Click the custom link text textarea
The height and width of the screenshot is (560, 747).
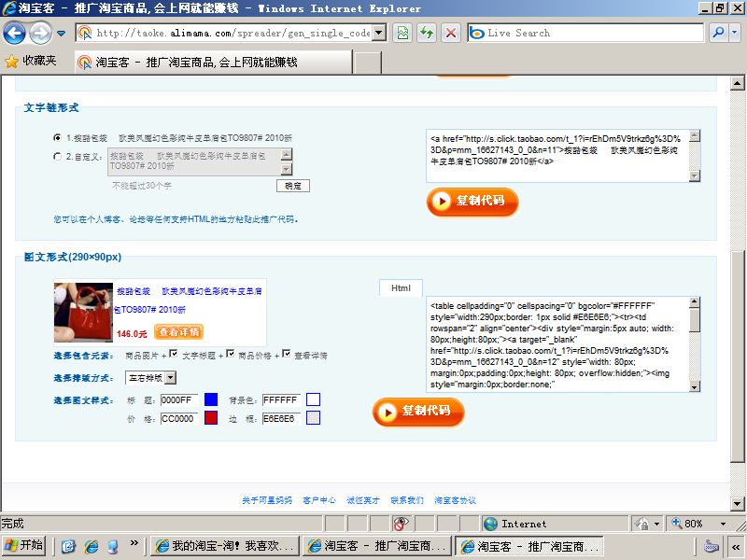point(195,161)
